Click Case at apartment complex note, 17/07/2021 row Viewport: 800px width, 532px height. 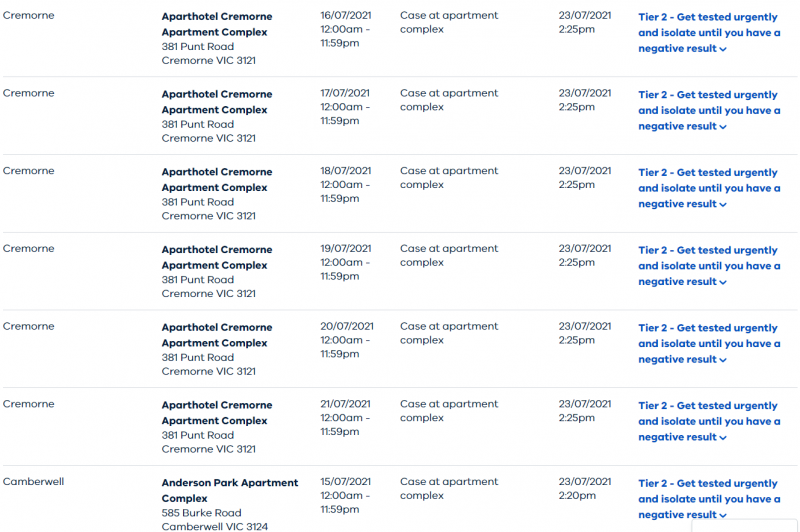click(x=449, y=100)
